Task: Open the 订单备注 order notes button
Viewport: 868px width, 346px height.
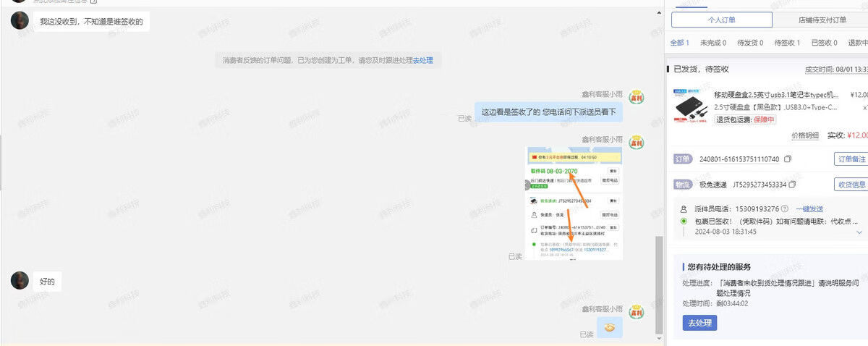Action: pyautogui.click(x=851, y=159)
